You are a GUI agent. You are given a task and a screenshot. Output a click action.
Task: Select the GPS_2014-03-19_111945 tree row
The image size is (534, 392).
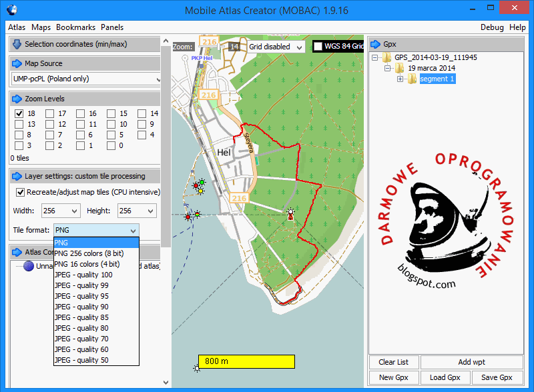point(436,57)
